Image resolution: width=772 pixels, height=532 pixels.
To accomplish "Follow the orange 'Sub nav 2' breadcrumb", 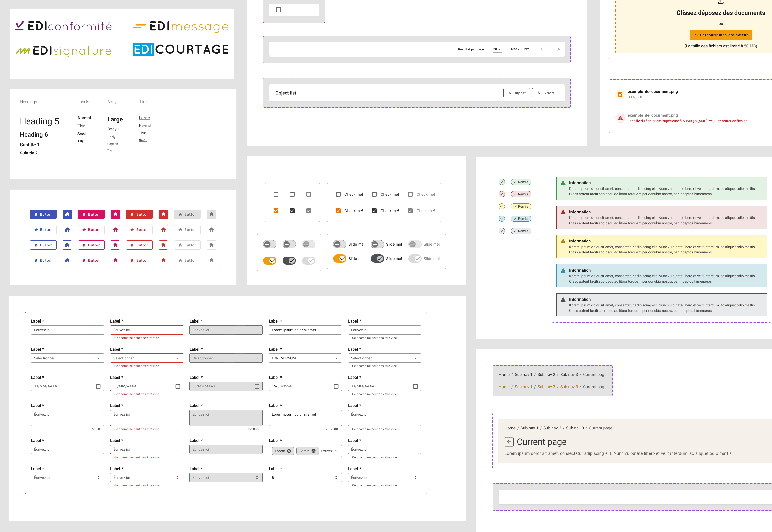I will [x=546, y=387].
